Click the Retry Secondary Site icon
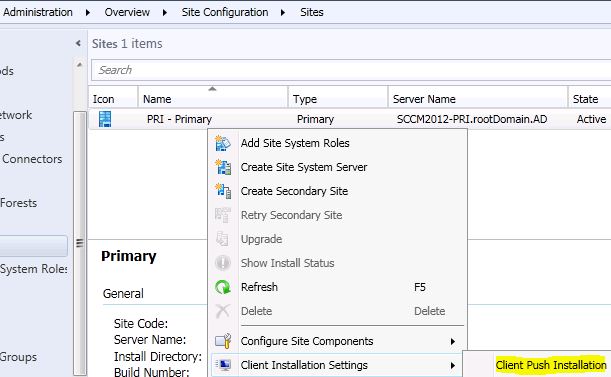 [223, 215]
